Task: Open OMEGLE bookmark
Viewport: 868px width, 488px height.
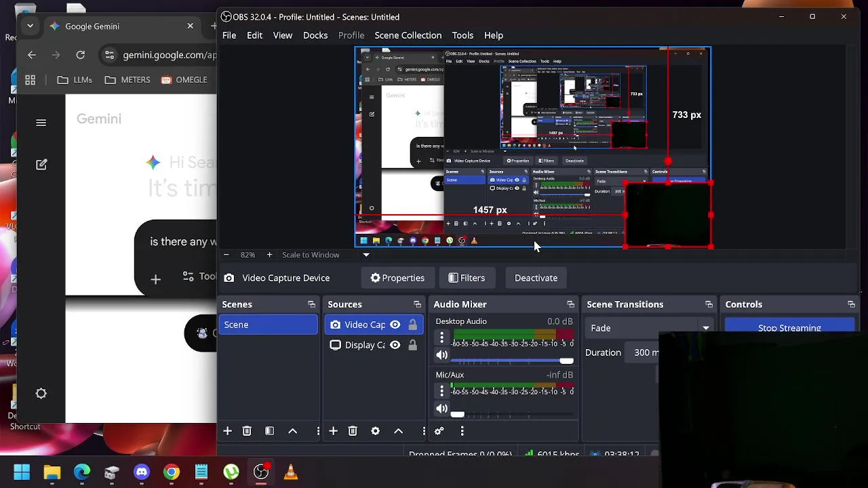Action: (x=184, y=80)
